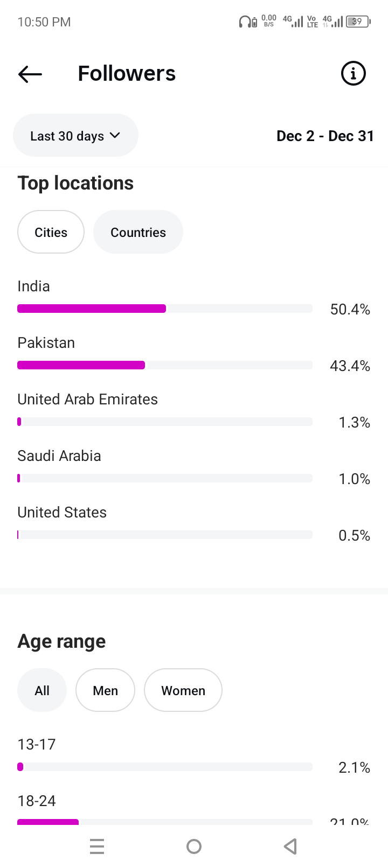Filter age range by Men
The width and height of the screenshot is (388, 868).
tap(105, 690)
